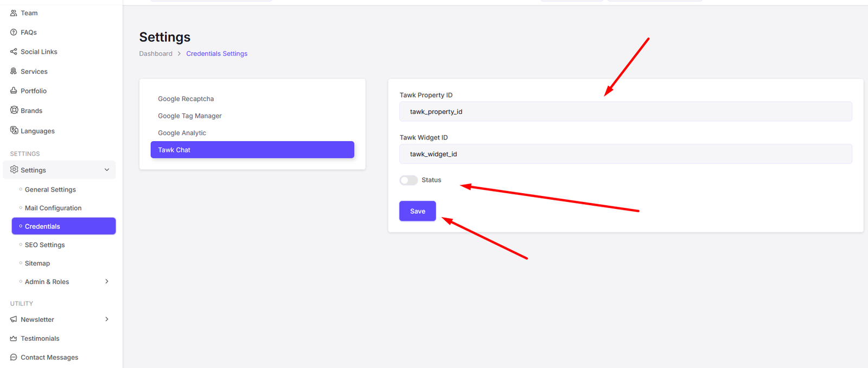
Task: Click into the Tawk Widget ID field
Action: [x=625, y=154]
